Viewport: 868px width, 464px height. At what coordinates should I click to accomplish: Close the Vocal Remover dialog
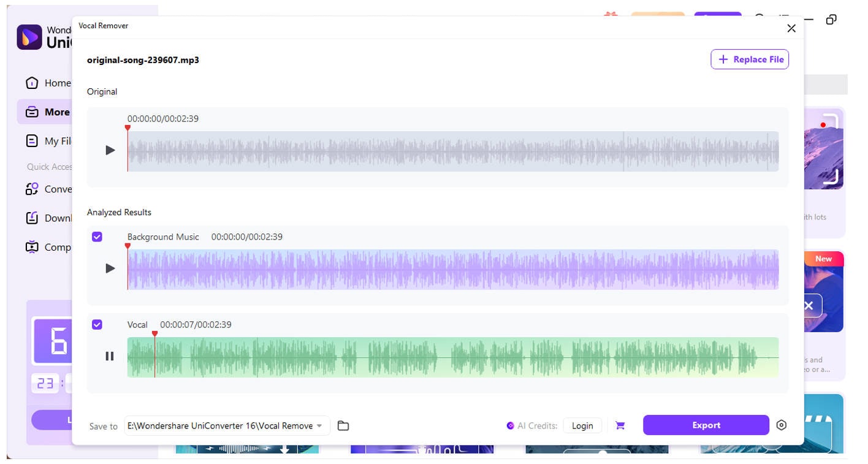pyautogui.click(x=791, y=28)
